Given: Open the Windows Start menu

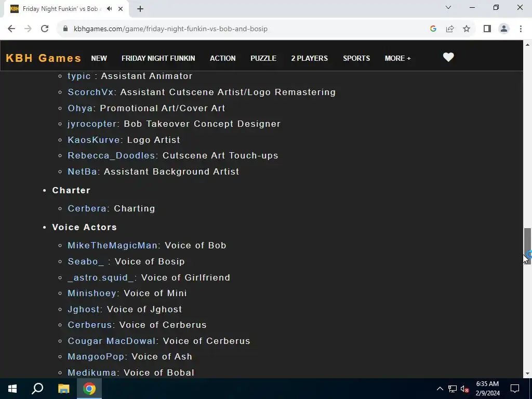Looking at the screenshot, I should [x=12, y=389].
